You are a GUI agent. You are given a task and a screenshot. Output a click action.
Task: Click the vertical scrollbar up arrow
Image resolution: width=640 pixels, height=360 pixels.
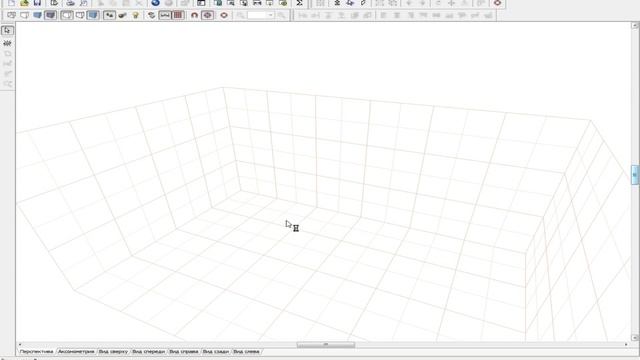point(635,25)
